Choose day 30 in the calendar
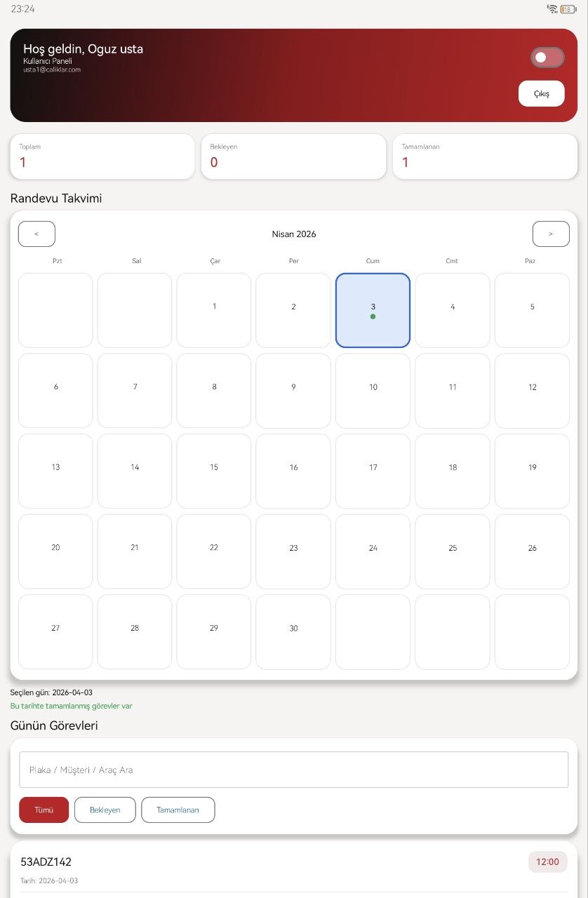588x898 pixels. coord(293,629)
